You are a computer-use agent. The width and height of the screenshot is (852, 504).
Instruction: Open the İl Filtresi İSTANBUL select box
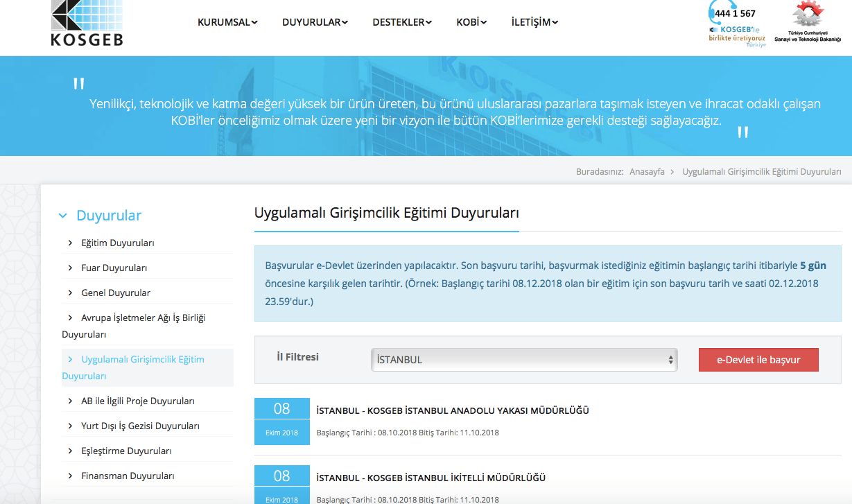click(524, 360)
